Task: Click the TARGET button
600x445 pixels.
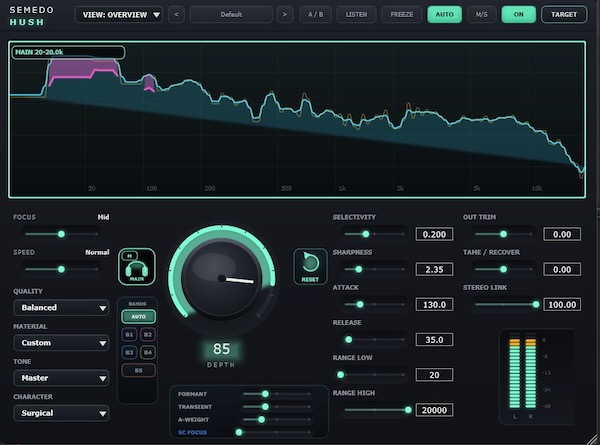Action: 564,15
